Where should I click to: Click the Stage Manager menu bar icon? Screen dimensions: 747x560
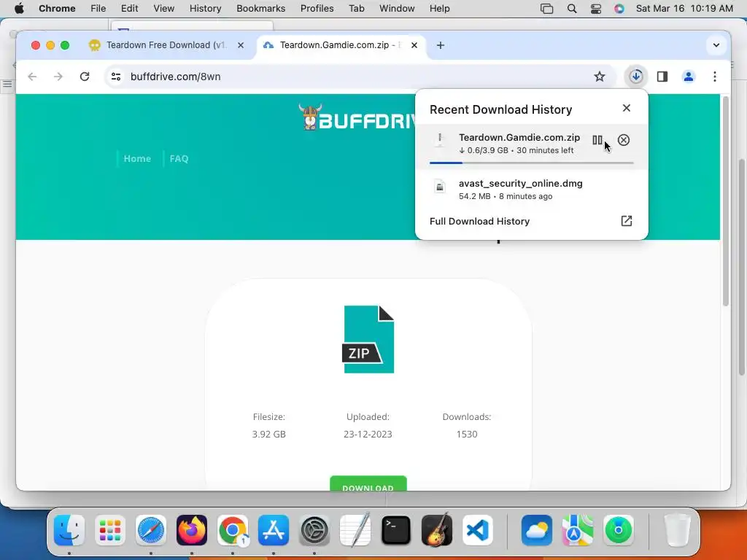(x=546, y=9)
